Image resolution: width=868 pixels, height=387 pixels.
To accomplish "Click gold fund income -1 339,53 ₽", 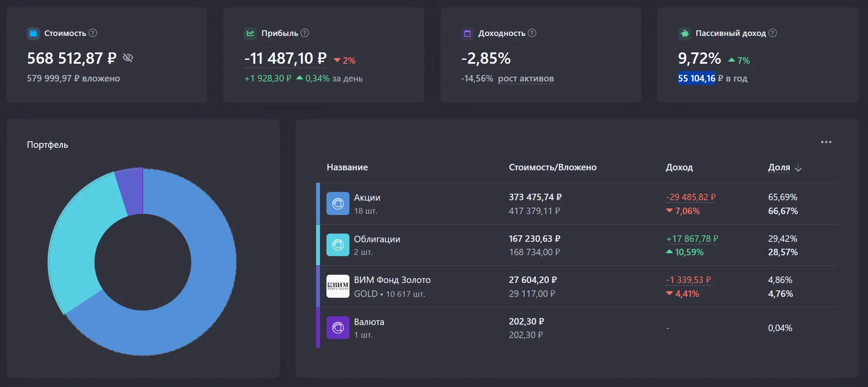I will [x=689, y=280].
